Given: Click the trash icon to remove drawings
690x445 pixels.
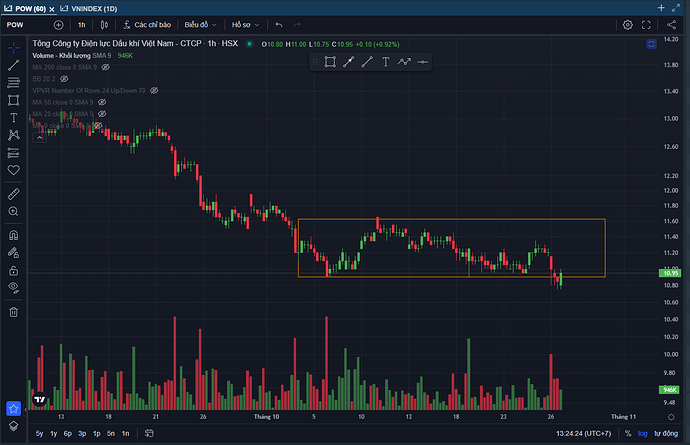Looking at the screenshot, I should (14, 311).
